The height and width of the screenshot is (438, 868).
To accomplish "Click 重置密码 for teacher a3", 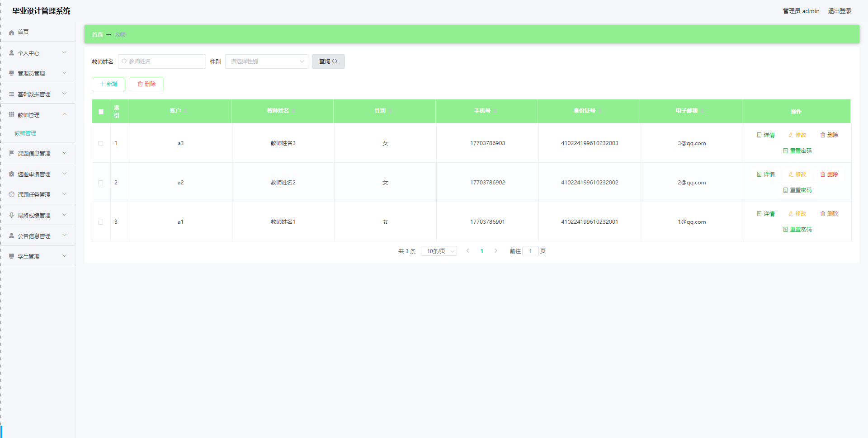I will [797, 151].
